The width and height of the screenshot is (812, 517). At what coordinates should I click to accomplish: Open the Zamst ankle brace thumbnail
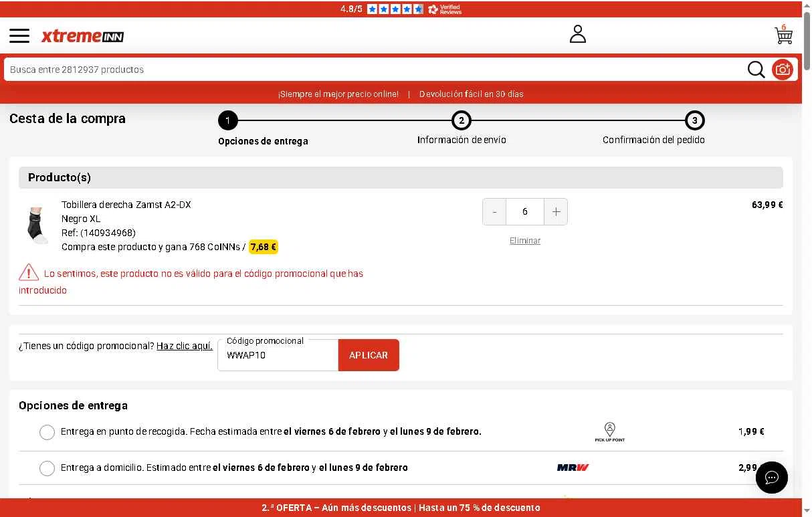coord(37,225)
